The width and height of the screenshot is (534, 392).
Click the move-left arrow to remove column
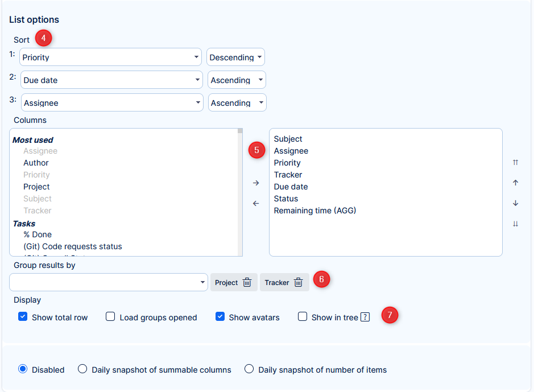tap(256, 204)
